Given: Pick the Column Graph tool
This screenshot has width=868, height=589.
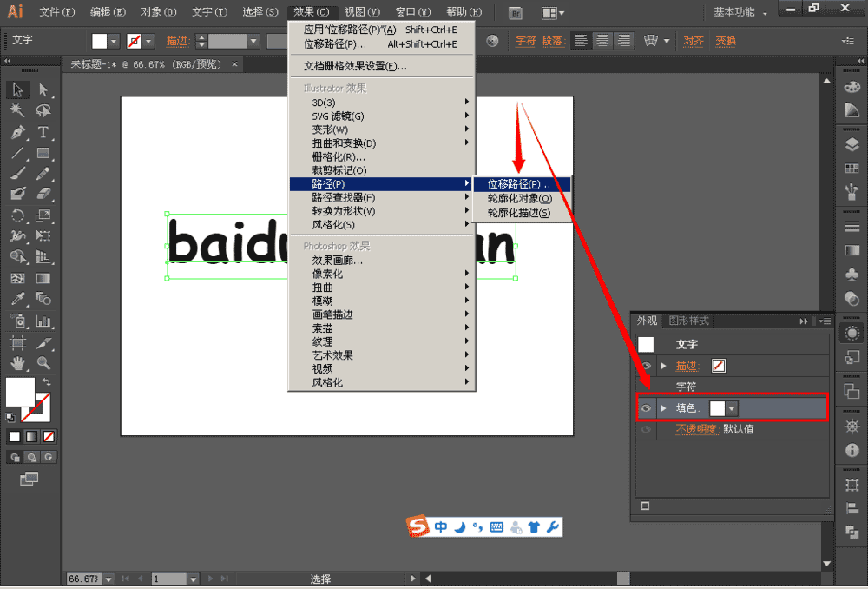Looking at the screenshot, I should click(x=43, y=321).
